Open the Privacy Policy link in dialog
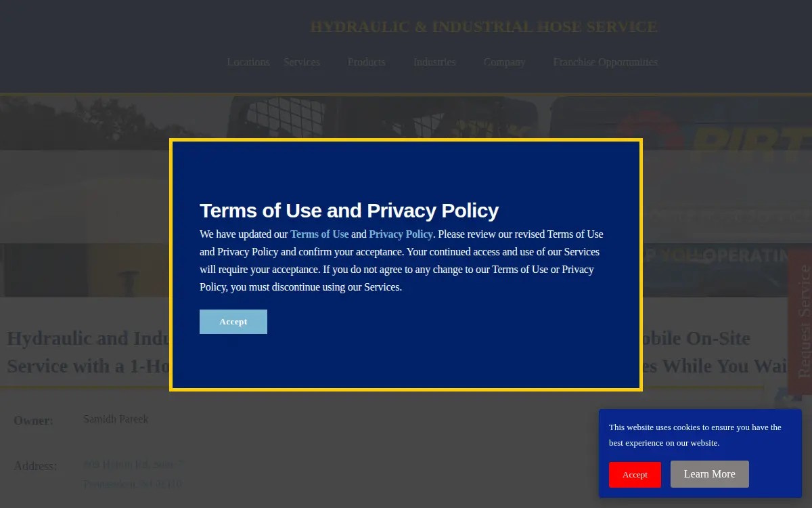The width and height of the screenshot is (812, 508). click(x=401, y=234)
